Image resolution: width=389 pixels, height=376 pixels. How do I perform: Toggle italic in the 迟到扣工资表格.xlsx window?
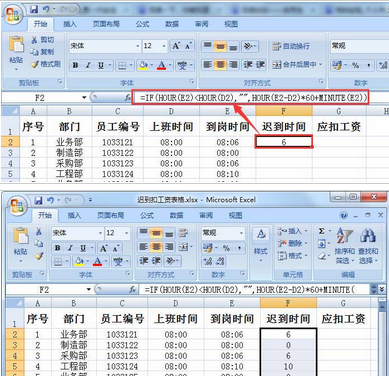(x=70, y=248)
